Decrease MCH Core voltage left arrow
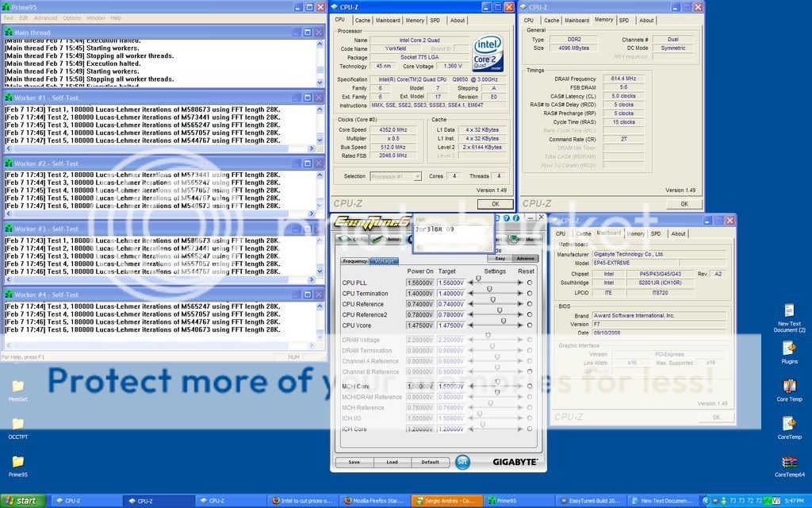The height and width of the screenshot is (508, 812). point(471,387)
